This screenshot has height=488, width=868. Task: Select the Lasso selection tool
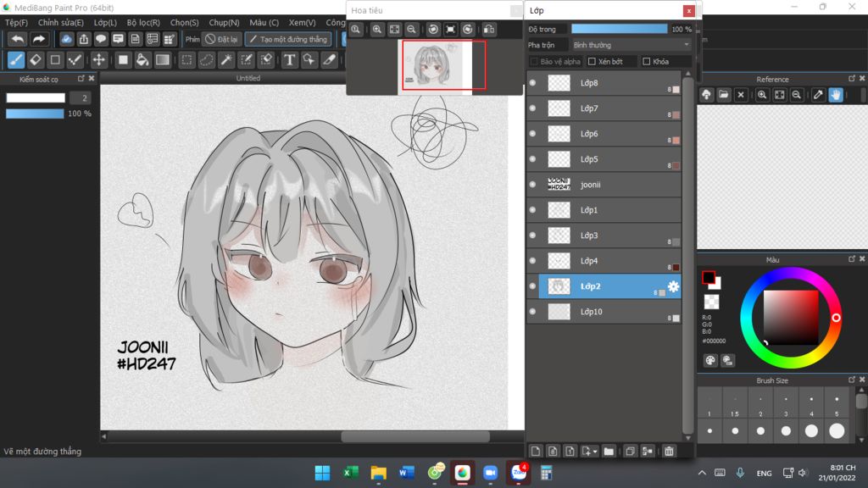coord(207,60)
